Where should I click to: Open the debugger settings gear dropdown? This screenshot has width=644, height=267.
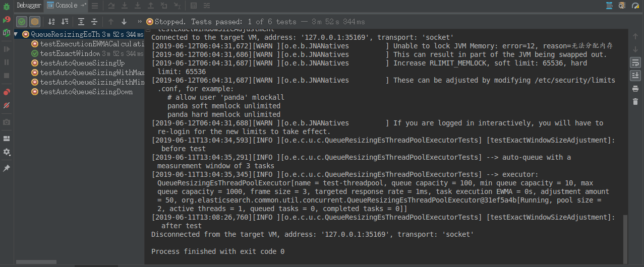[x=7, y=152]
